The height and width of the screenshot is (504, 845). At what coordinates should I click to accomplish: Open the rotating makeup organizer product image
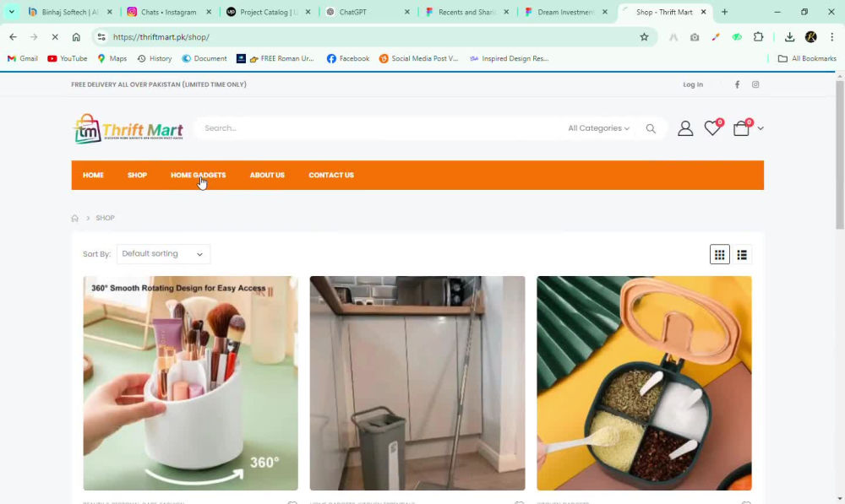point(191,383)
